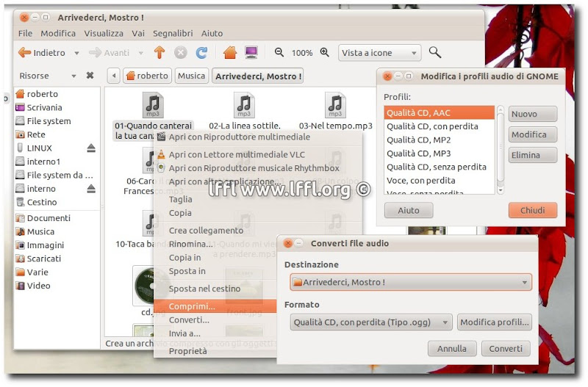Open the File menu
This screenshot has width=588, height=387.
click(25, 33)
